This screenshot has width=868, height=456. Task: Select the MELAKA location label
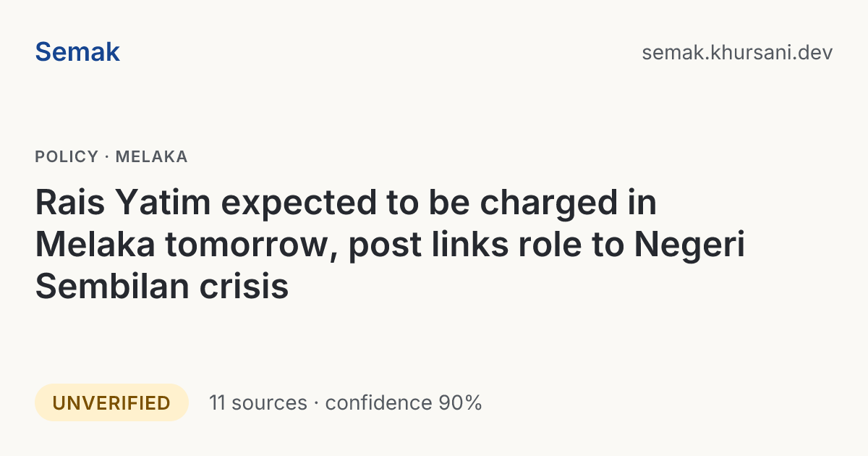coord(151,156)
